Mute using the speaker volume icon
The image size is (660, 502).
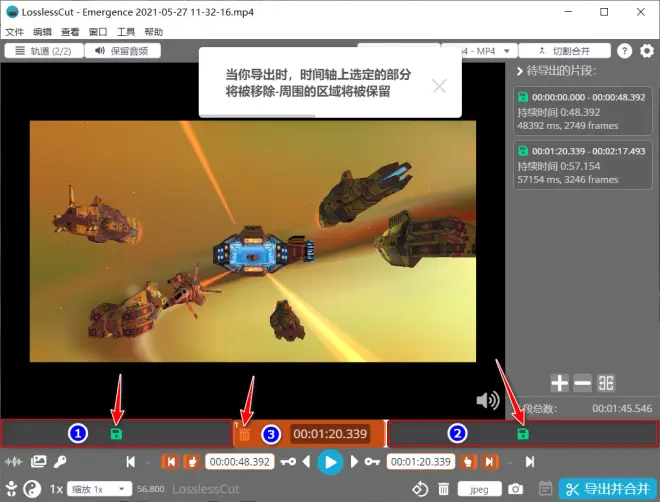pos(487,400)
